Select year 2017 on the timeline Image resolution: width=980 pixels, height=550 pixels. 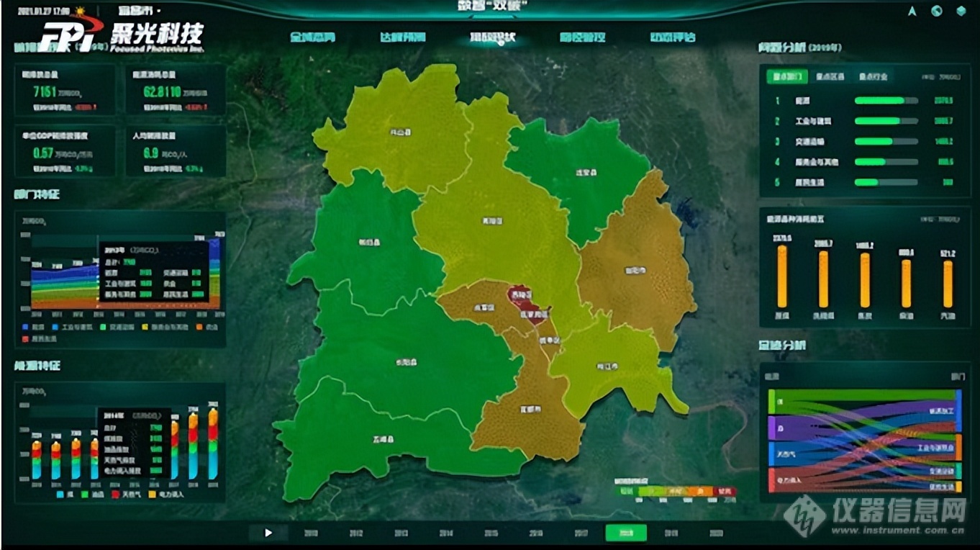(581, 533)
